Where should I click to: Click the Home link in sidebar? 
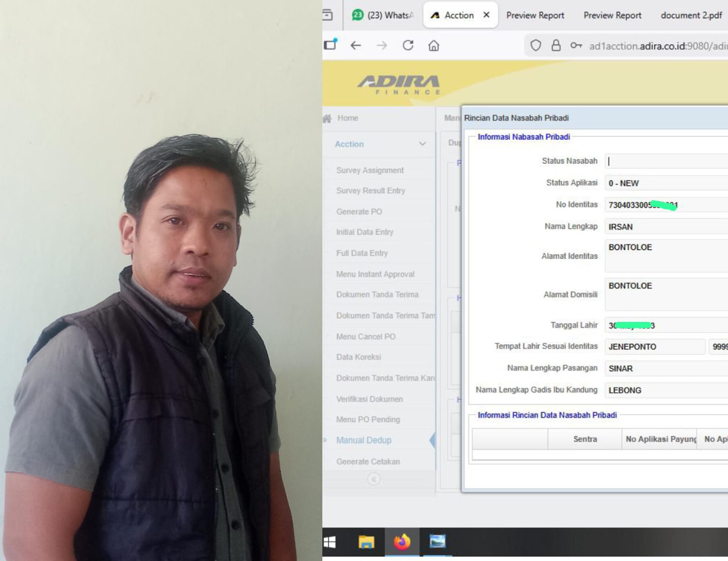(x=347, y=118)
